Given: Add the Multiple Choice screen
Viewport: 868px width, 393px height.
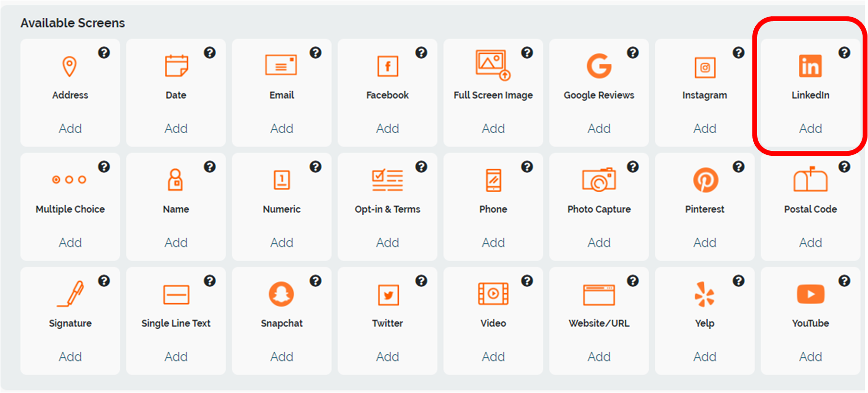Looking at the screenshot, I should point(70,243).
